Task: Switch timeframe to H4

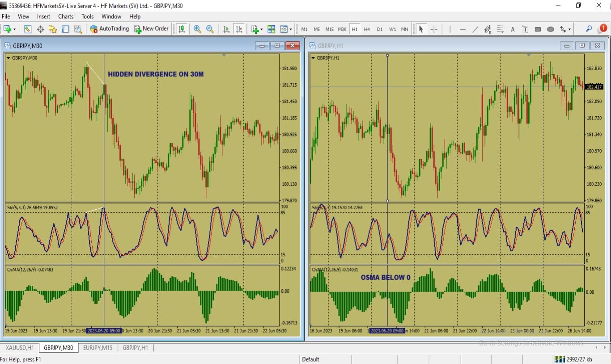Action: (x=367, y=29)
